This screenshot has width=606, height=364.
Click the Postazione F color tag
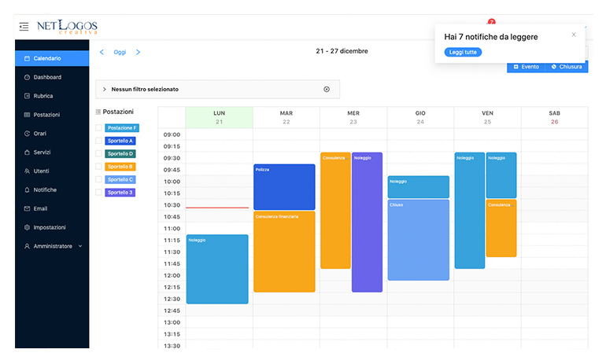point(122,128)
